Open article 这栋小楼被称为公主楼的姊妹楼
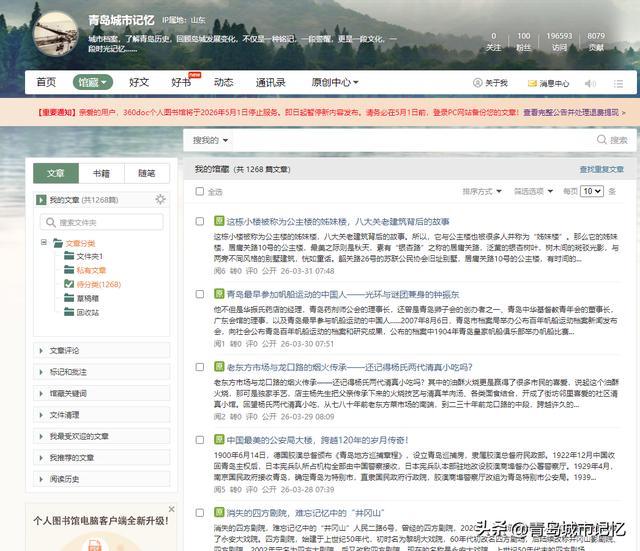The image size is (640, 551). pyautogui.click(x=338, y=222)
